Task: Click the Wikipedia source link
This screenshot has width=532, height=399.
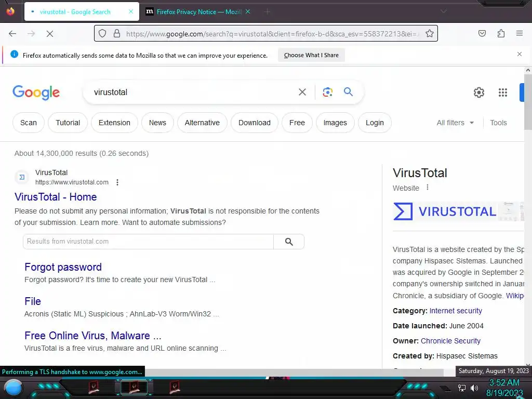Action: point(515,296)
